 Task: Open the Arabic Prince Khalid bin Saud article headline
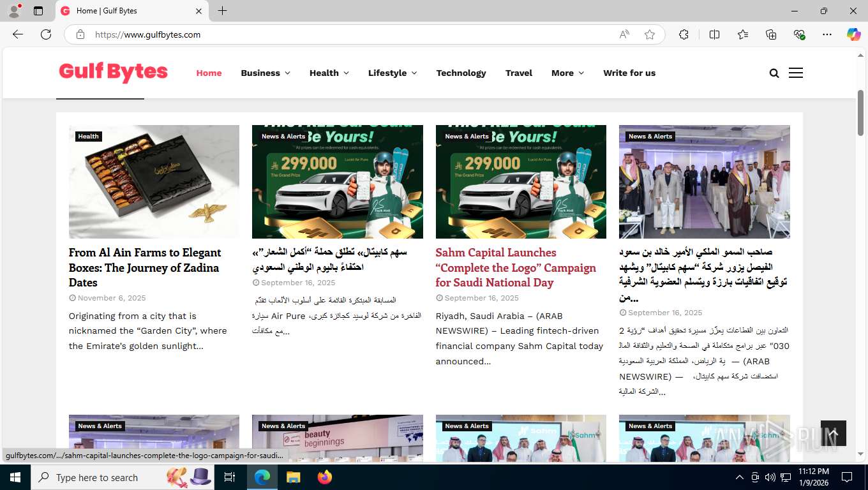(x=703, y=274)
